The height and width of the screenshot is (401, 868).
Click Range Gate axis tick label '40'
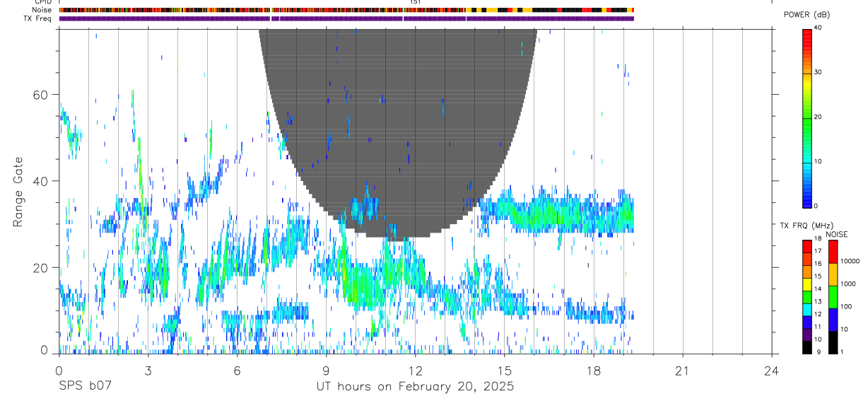coord(40,181)
